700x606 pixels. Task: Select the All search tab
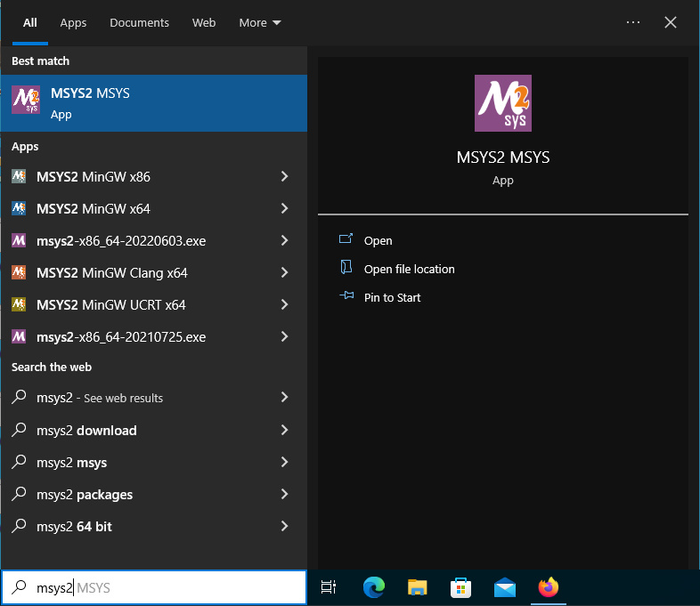click(x=30, y=23)
